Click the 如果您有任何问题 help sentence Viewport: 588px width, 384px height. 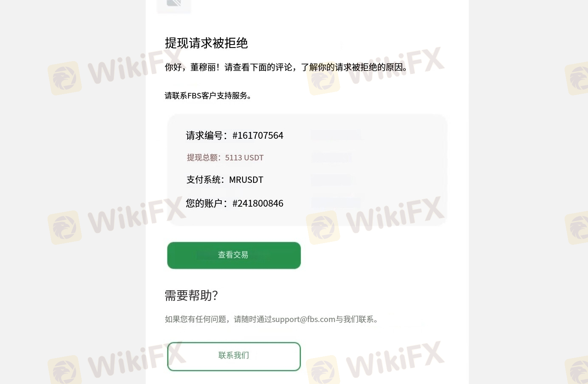[272, 319]
